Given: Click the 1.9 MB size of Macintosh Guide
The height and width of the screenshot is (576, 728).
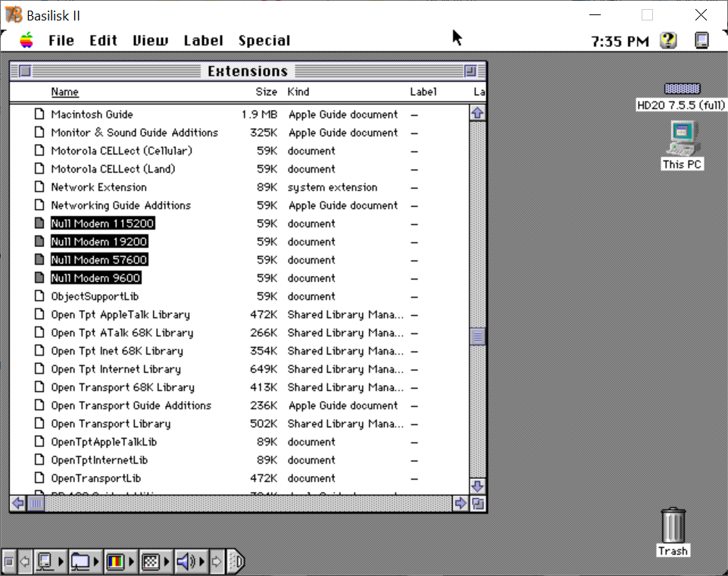Looking at the screenshot, I should [x=259, y=114].
